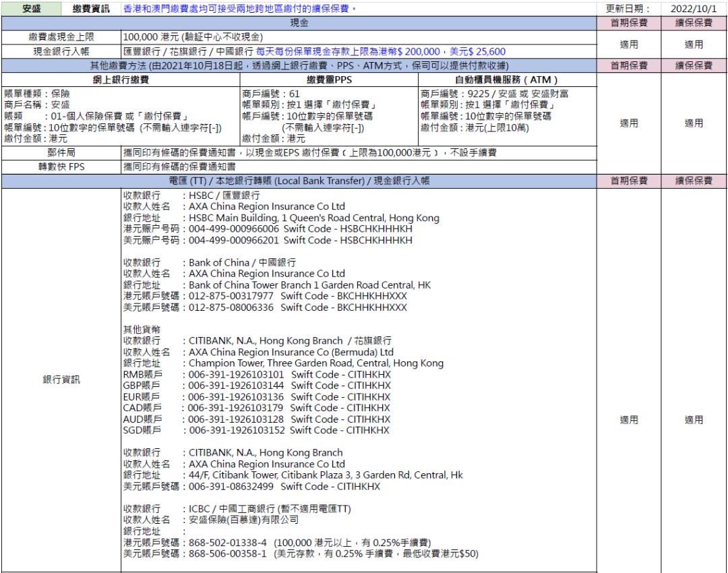Select the 更新日期 label cell
Image resolution: width=728 pixels, height=573 pixels.
628,8
